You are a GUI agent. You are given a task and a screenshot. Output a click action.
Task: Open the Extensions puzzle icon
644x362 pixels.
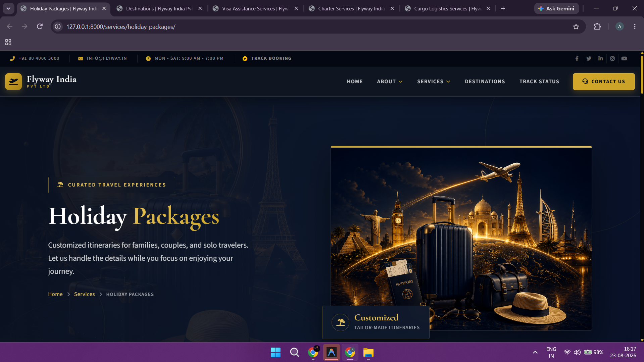coord(597,27)
